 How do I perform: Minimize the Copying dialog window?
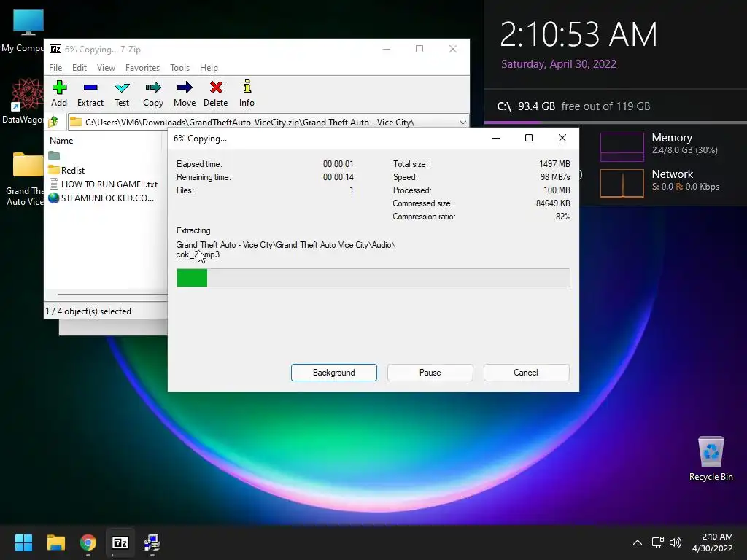click(496, 138)
